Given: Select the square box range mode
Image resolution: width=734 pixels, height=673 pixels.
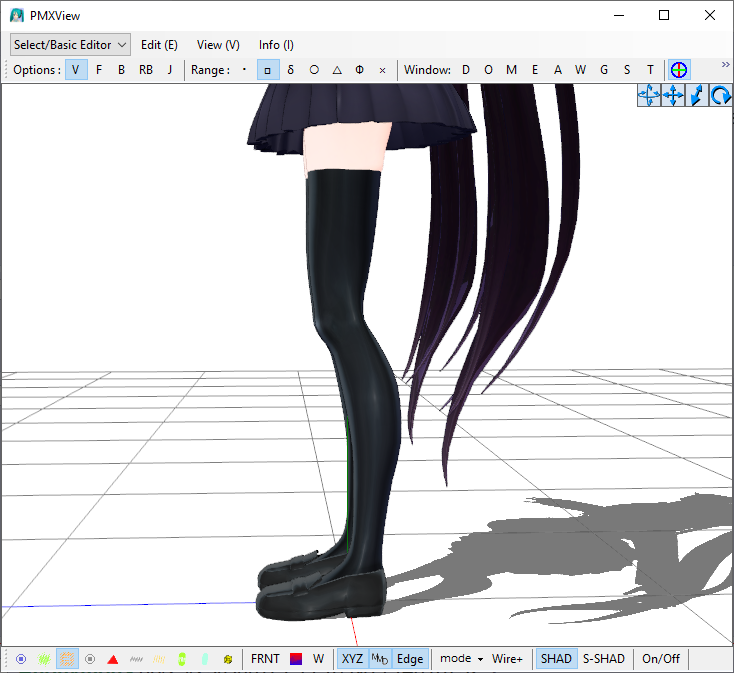Looking at the screenshot, I should coord(268,70).
